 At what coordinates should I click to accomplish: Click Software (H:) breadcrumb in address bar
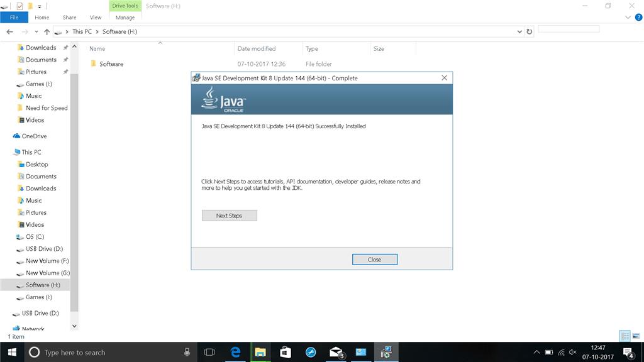coord(119,31)
